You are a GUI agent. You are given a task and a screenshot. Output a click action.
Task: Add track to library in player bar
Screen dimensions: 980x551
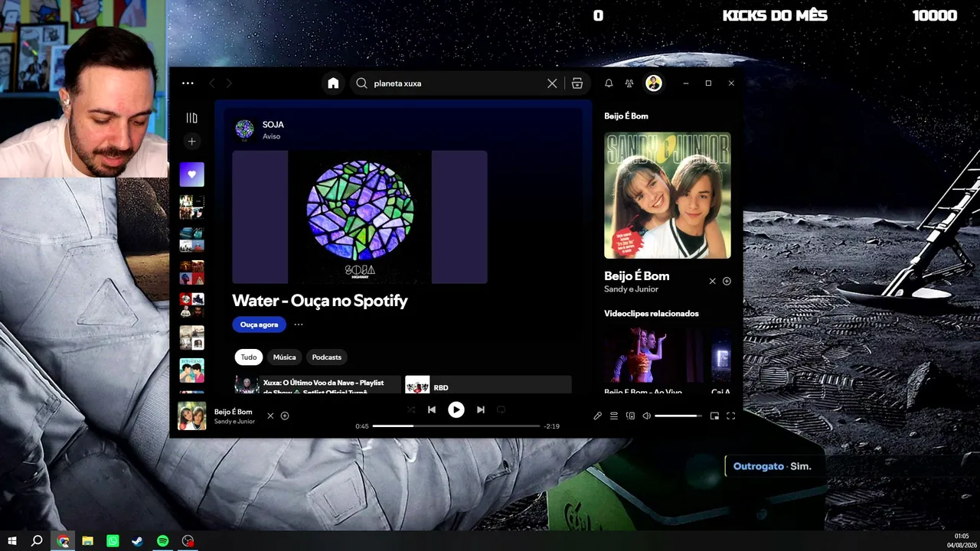point(285,416)
